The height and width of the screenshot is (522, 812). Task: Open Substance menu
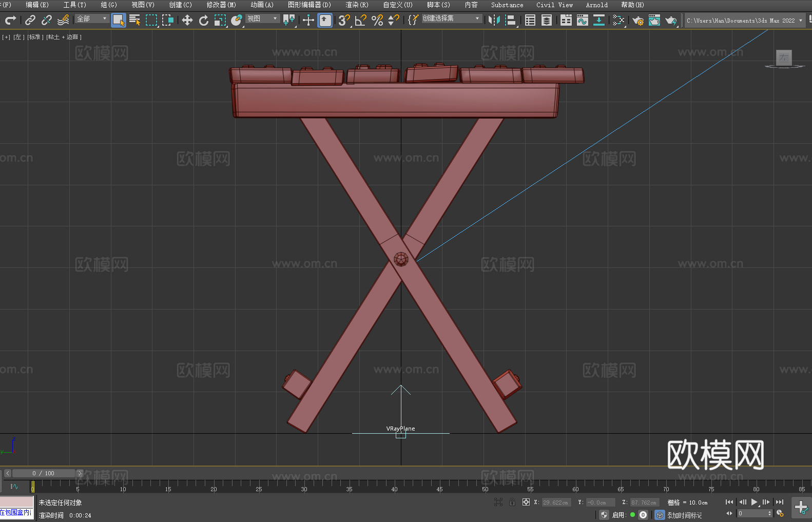[x=507, y=5]
